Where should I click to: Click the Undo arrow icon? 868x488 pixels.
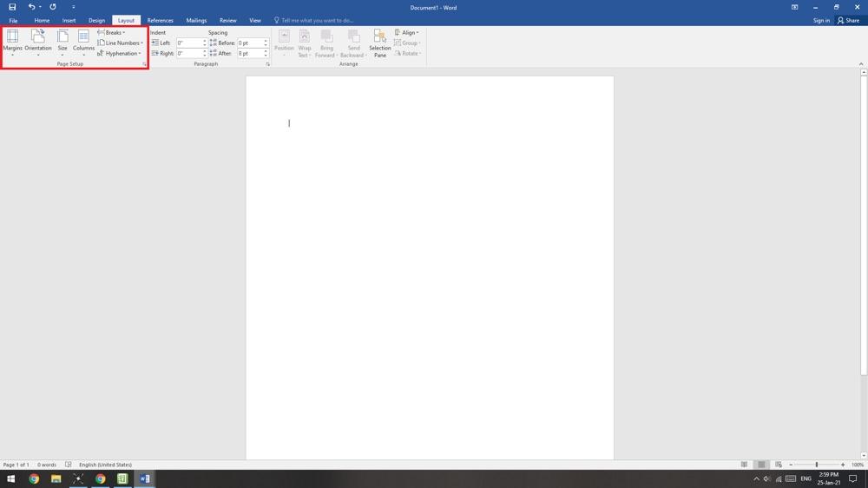pyautogui.click(x=31, y=7)
